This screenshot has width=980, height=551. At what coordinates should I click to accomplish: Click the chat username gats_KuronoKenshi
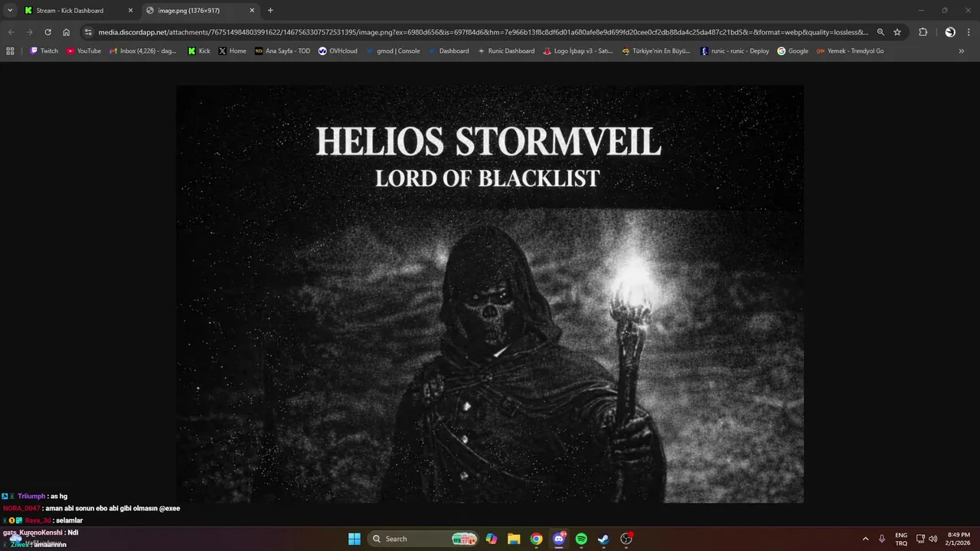coord(32,532)
